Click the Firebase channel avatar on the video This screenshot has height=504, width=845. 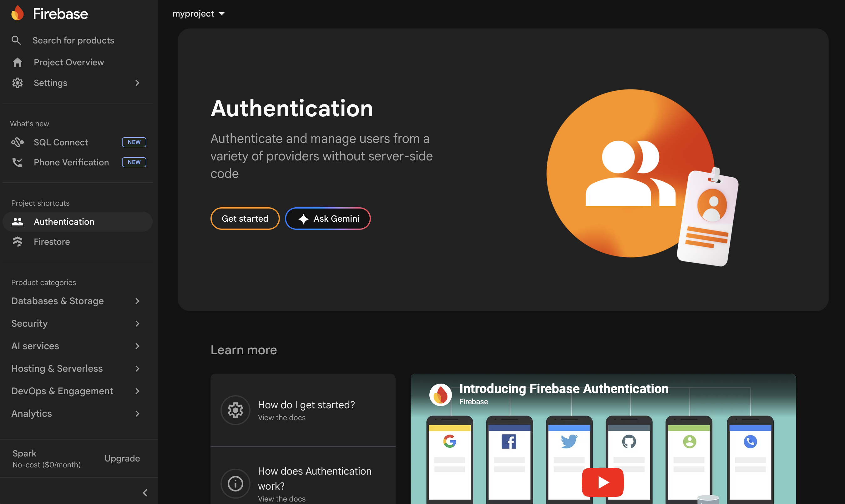pyautogui.click(x=440, y=395)
